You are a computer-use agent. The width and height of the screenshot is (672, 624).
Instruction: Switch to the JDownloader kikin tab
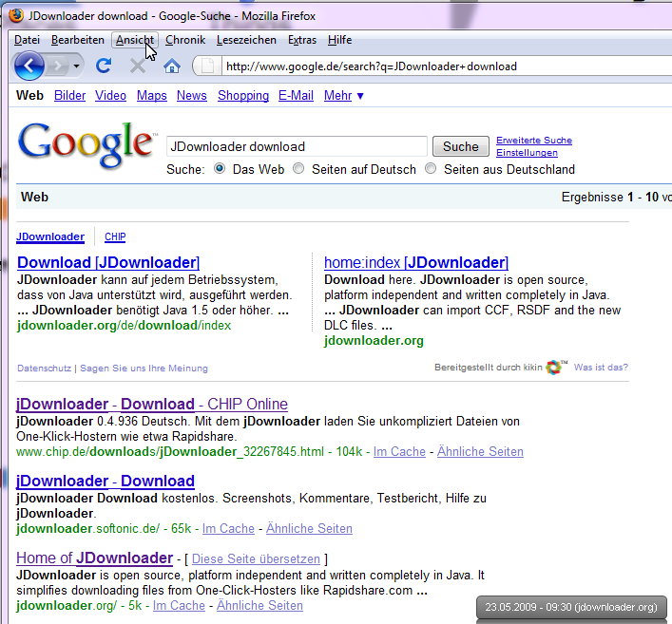click(50, 236)
